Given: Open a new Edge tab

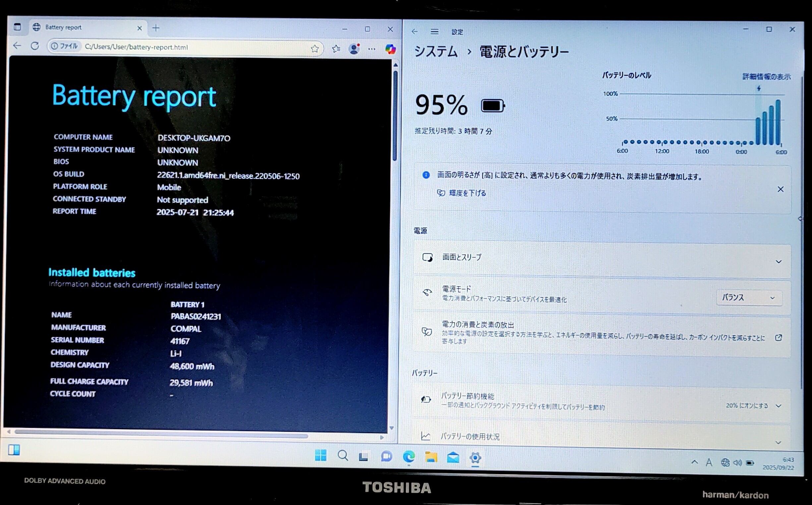Looking at the screenshot, I should pos(156,28).
